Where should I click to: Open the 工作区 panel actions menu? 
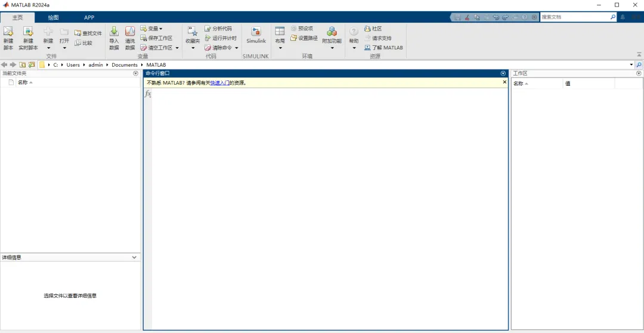point(639,73)
